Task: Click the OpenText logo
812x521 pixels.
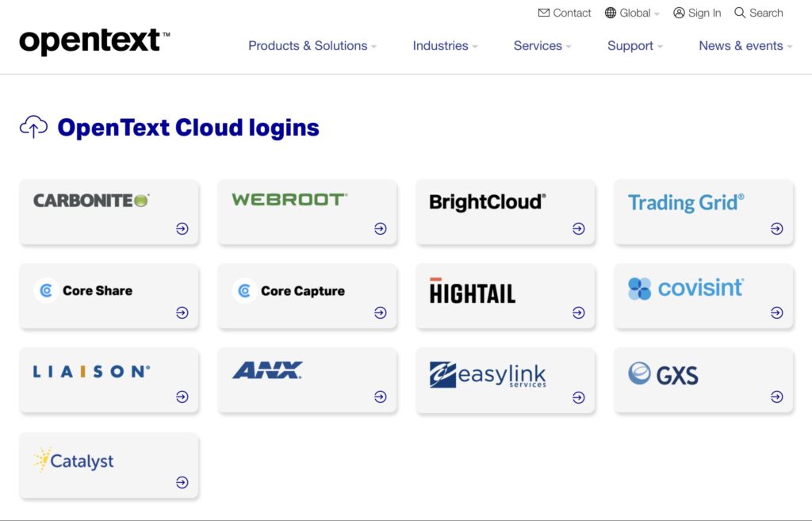Action: pyautogui.click(x=95, y=41)
